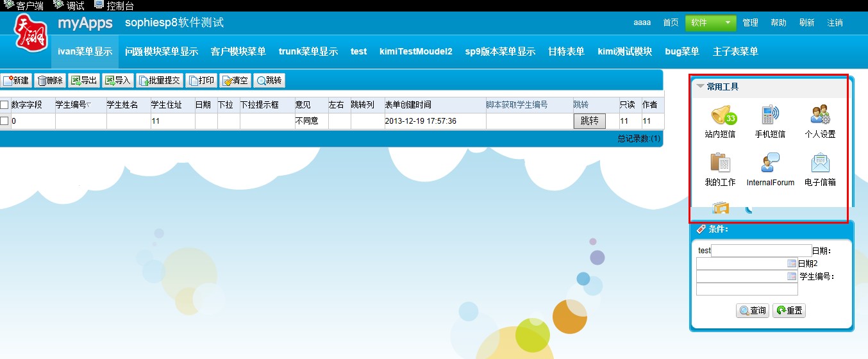Click 调试 in top bar
This screenshot has width=868, height=359.
69,6
